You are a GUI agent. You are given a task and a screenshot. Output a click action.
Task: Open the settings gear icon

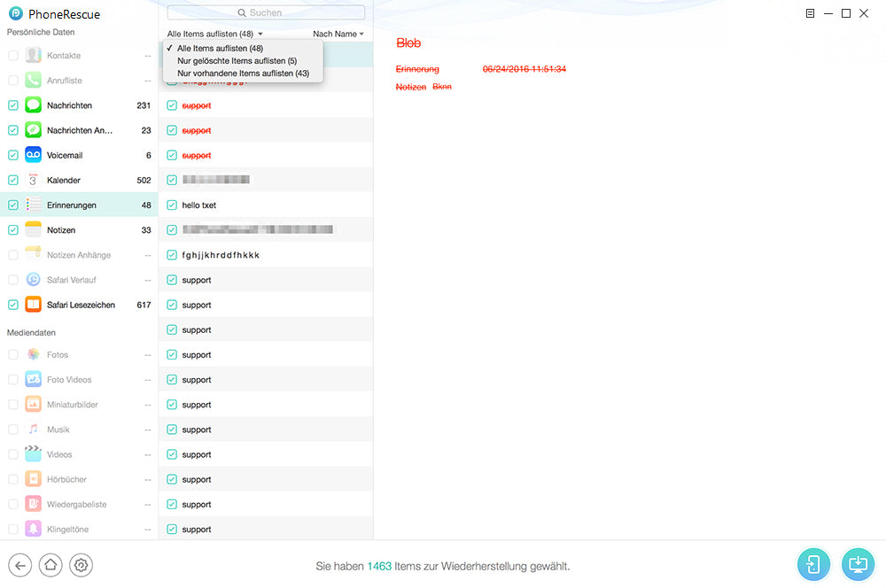pos(81,565)
